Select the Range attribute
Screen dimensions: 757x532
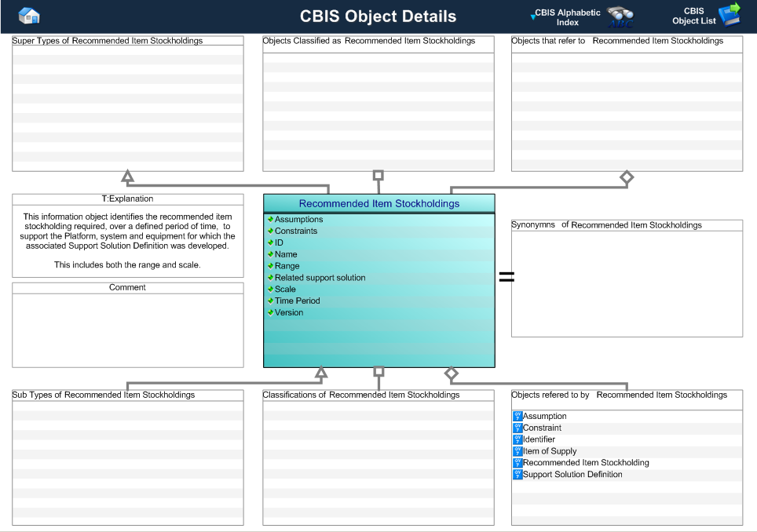click(x=287, y=266)
